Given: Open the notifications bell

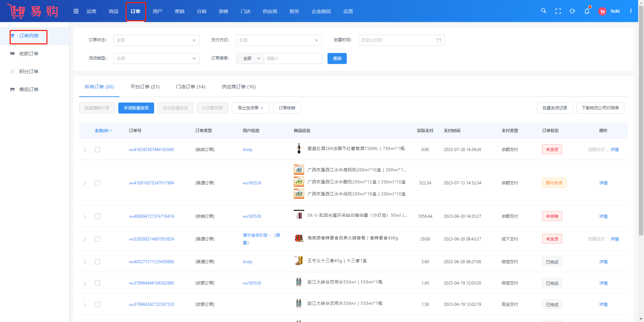Looking at the screenshot, I should point(587,11).
